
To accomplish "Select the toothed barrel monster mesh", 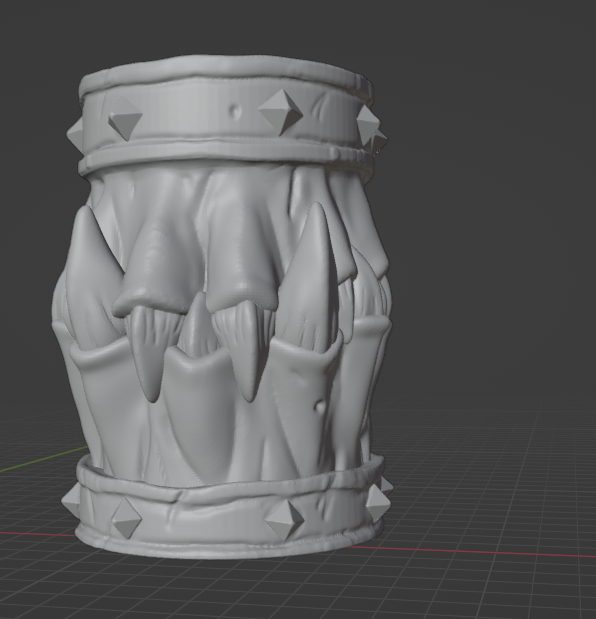I will click(x=223, y=308).
